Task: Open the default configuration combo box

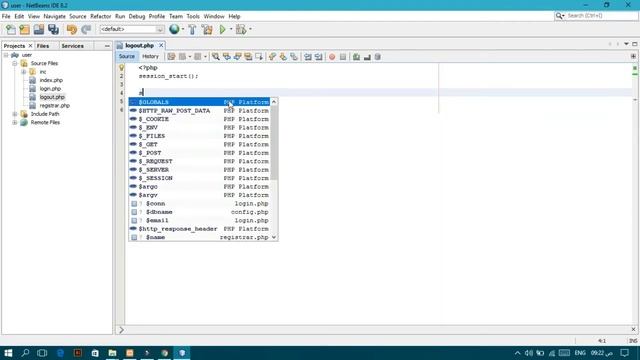Action: (131, 29)
